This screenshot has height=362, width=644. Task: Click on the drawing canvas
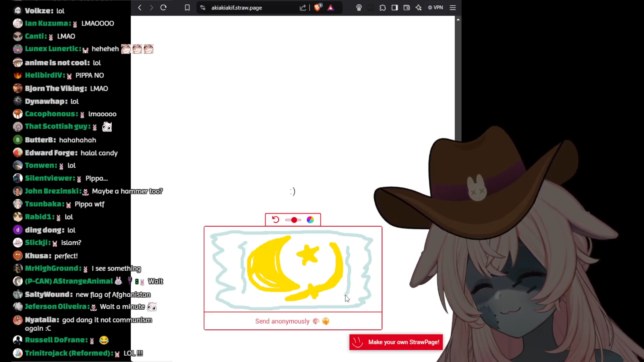click(x=293, y=269)
